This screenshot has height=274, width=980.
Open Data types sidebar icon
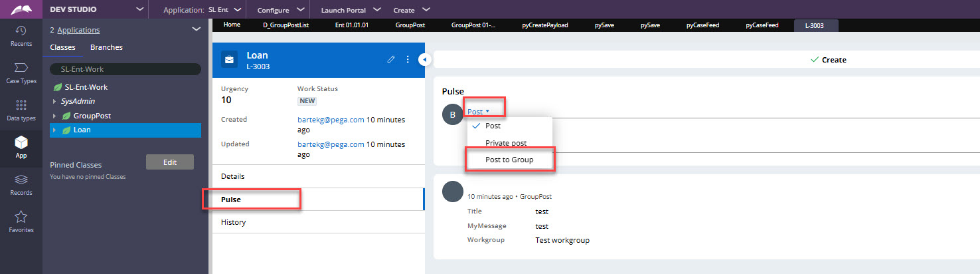click(x=21, y=110)
